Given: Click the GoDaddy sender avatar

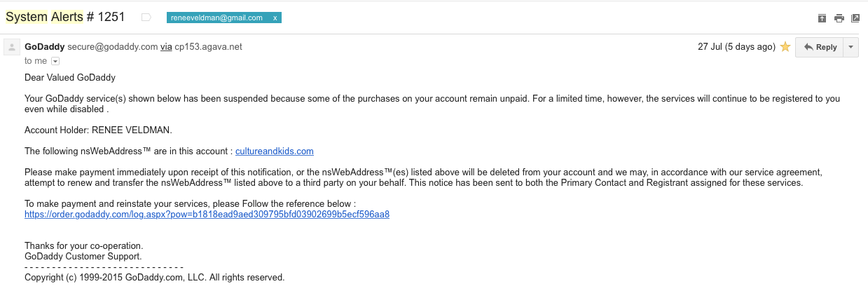Looking at the screenshot, I should point(12,47).
